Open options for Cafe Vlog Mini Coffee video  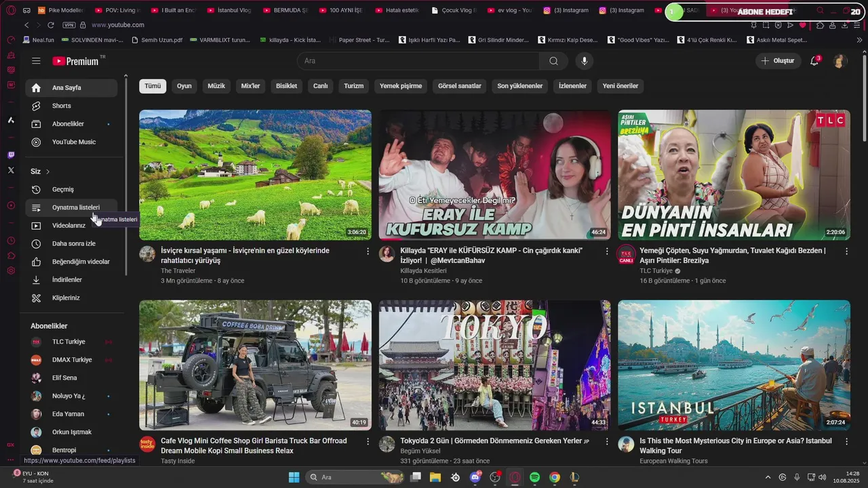click(368, 441)
